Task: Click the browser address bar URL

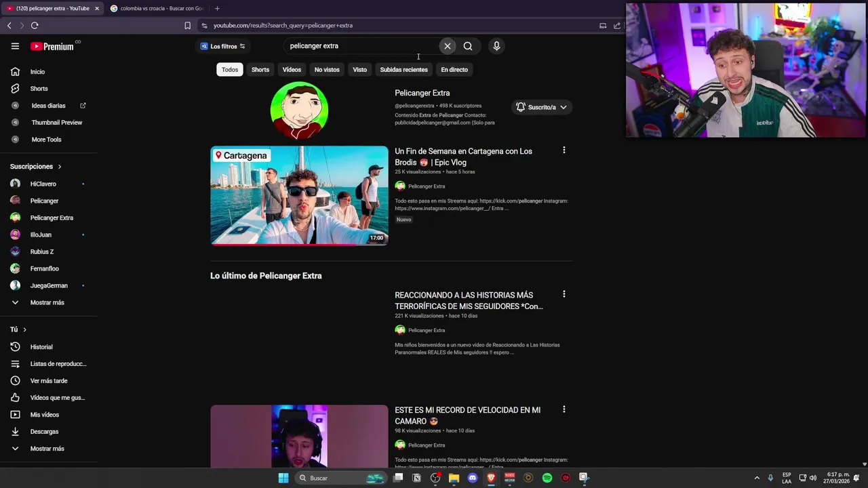Action: [x=283, y=26]
